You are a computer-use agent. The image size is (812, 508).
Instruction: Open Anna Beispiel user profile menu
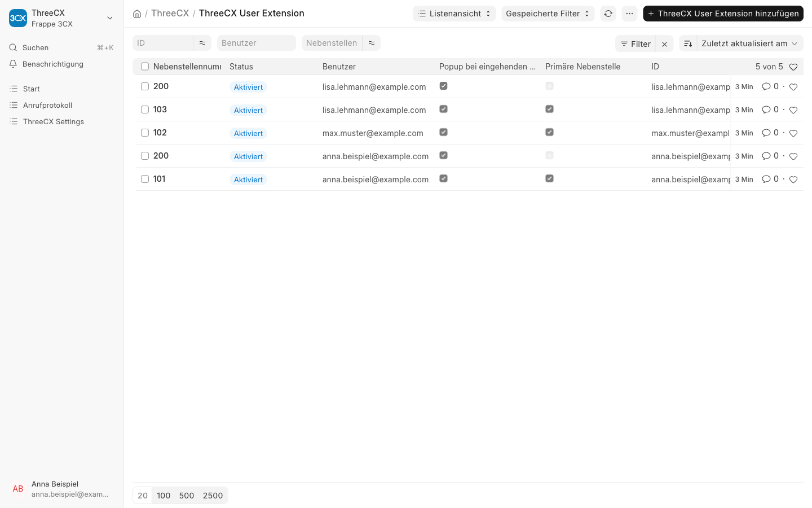61,489
